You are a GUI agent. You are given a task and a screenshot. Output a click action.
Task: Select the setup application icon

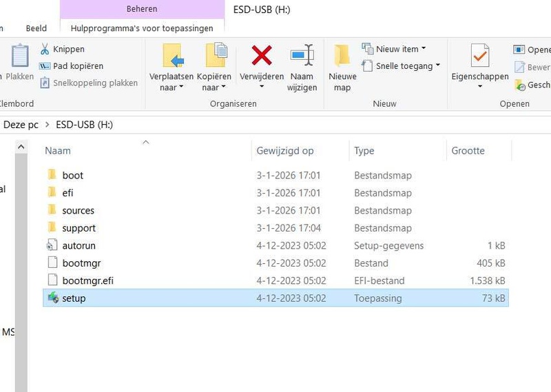pyautogui.click(x=53, y=298)
